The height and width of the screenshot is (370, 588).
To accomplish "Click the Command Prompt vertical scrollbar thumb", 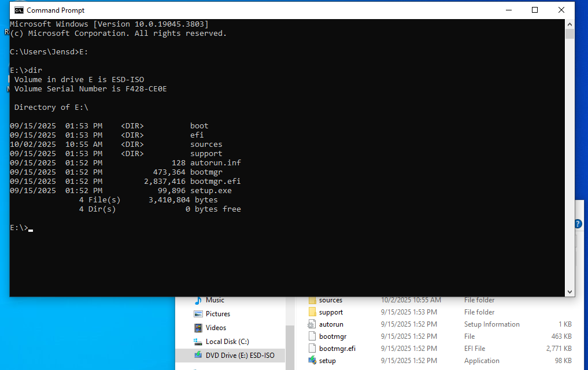I will [569, 34].
